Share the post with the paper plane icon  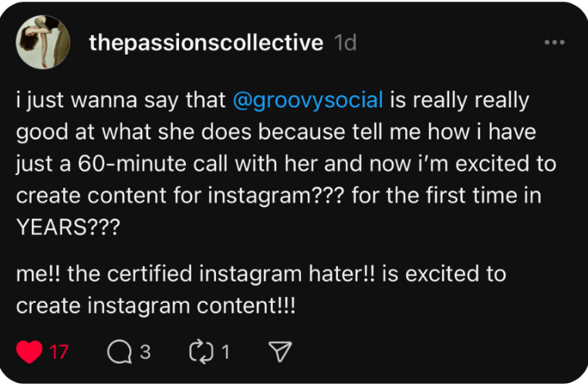279,352
